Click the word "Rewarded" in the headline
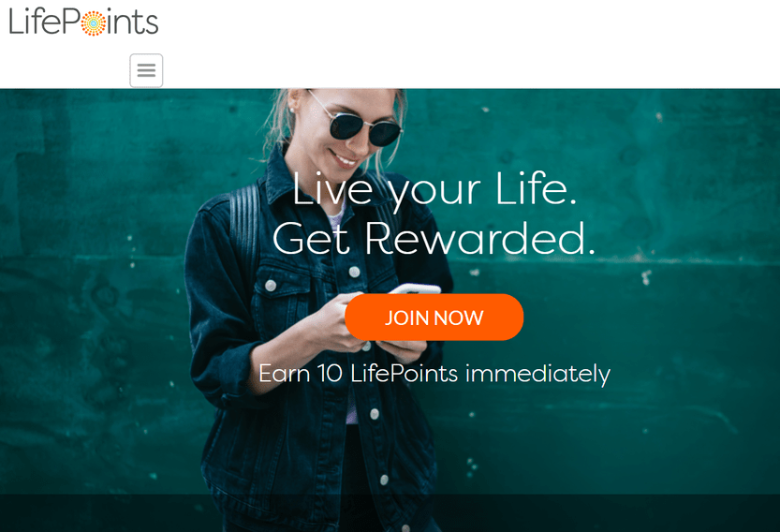Screen dimensions: 780x532 480,239
